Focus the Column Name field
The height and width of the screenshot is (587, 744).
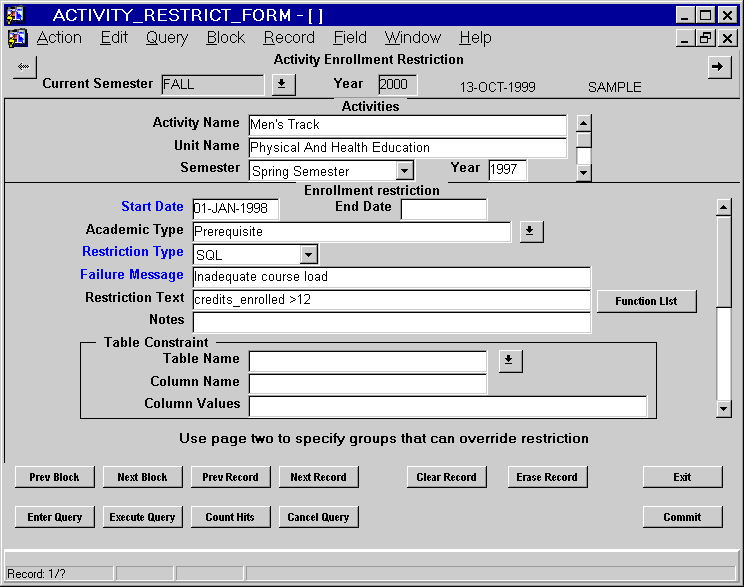point(368,384)
